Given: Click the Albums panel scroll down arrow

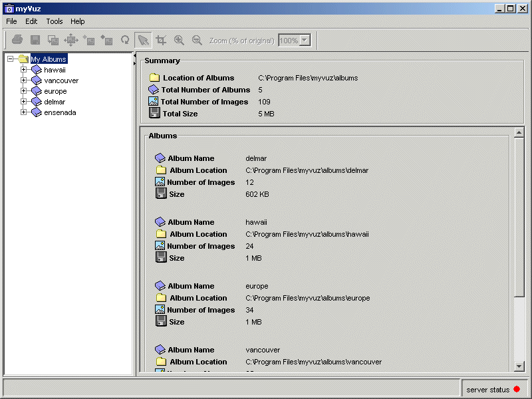Looking at the screenshot, I should pos(519,366).
